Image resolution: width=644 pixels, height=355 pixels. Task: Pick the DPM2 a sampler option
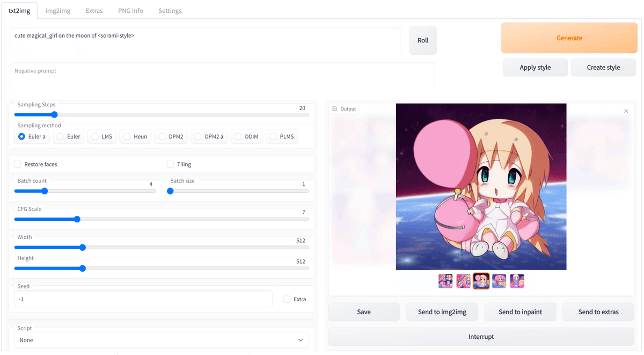pyautogui.click(x=209, y=136)
